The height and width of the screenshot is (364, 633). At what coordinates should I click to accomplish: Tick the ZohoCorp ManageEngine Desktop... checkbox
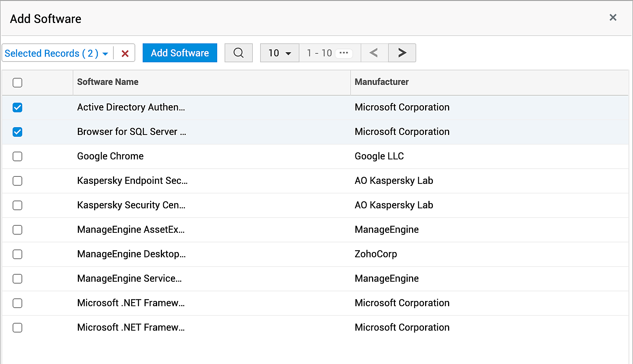(x=17, y=254)
